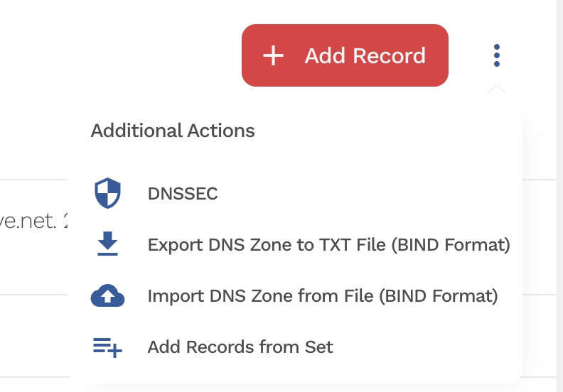Screen dimensions: 563x392
Task: Click the DNSSEC shield icon
Action: (x=108, y=193)
